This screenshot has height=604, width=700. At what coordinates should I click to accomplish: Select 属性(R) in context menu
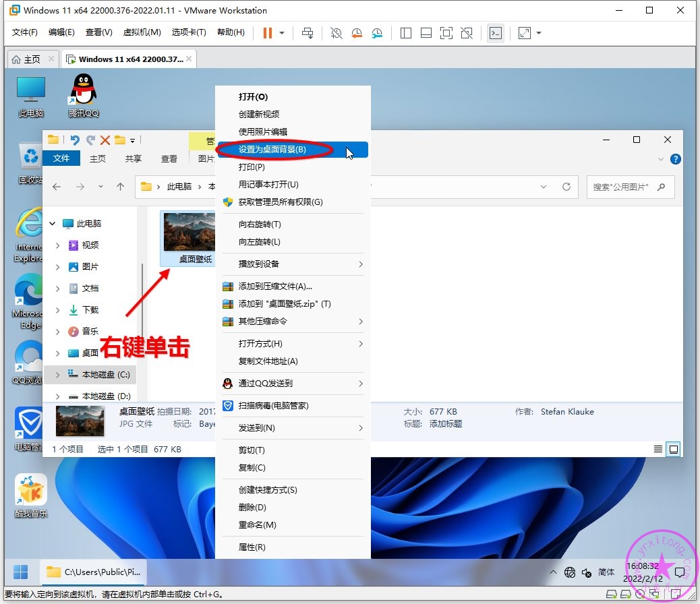293,547
